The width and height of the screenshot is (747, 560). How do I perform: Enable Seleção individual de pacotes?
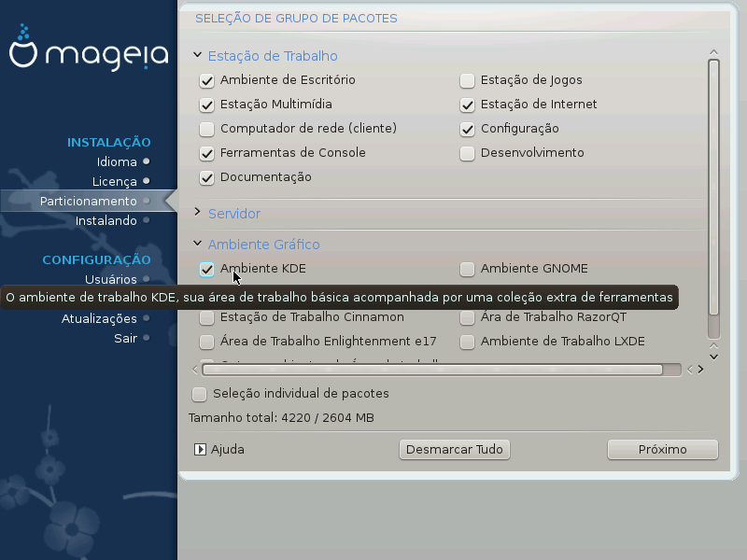(x=199, y=394)
